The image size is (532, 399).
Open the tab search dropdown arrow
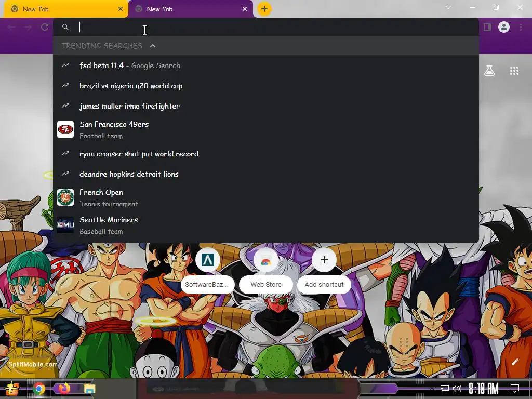448,7
